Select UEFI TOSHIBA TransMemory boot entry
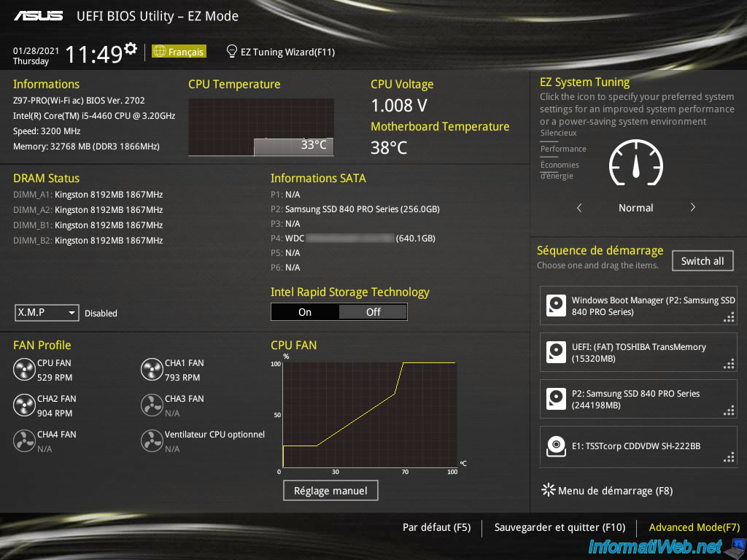 tap(638, 352)
